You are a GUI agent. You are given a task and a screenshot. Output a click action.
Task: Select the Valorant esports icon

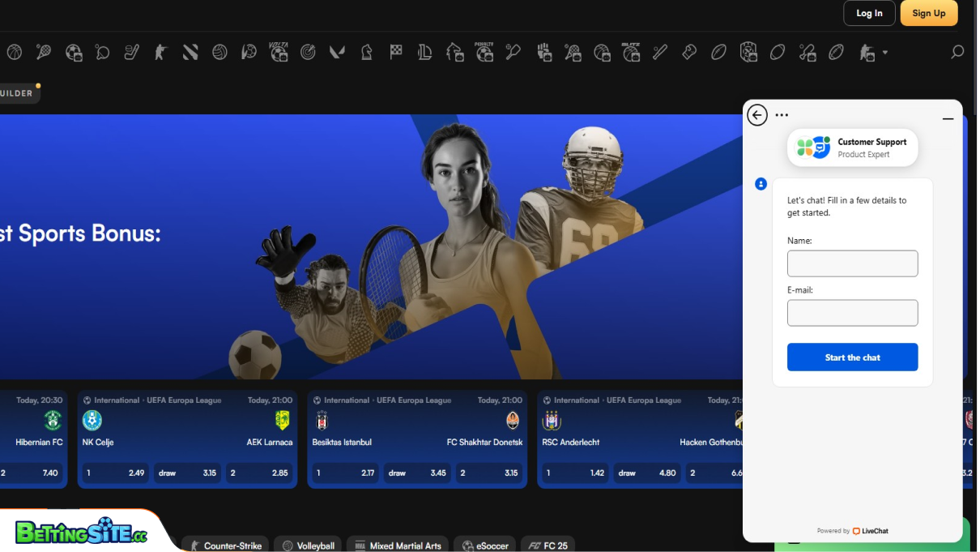(x=336, y=52)
